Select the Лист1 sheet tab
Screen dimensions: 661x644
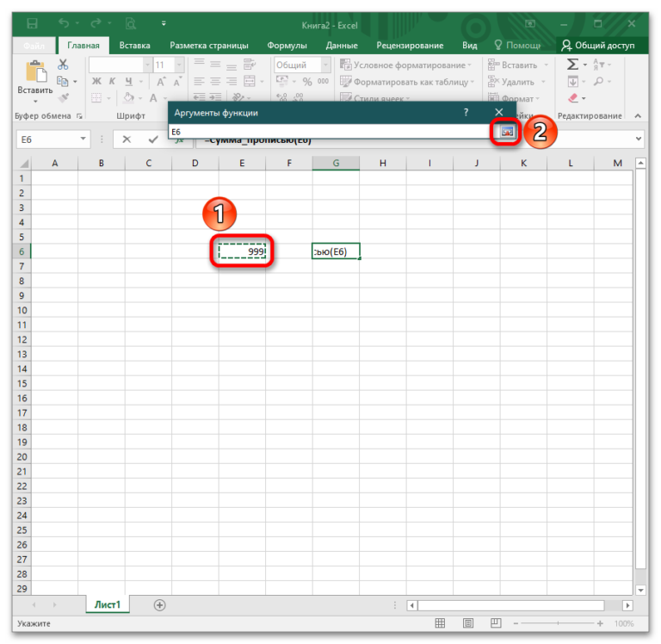coord(108,604)
